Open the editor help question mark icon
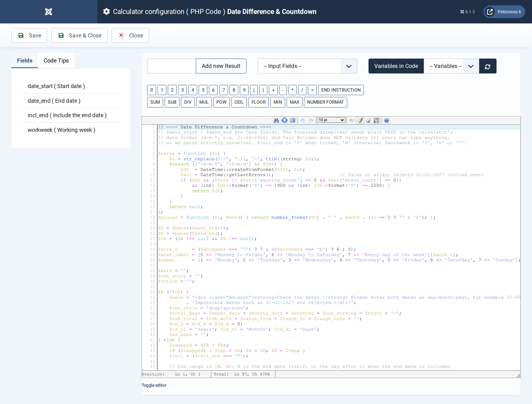 (387, 120)
